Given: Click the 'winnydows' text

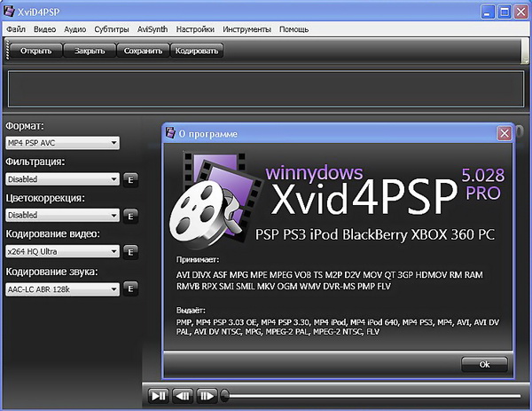Looking at the screenshot, I should (314, 173).
